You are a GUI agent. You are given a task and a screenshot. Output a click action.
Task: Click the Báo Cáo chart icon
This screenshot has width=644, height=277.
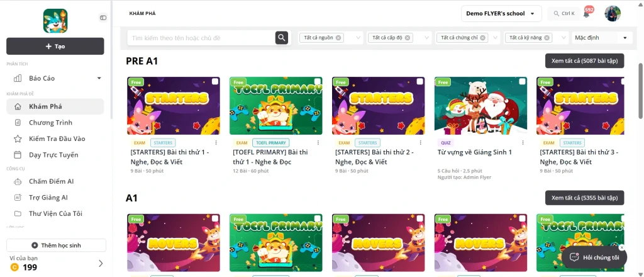18,78
